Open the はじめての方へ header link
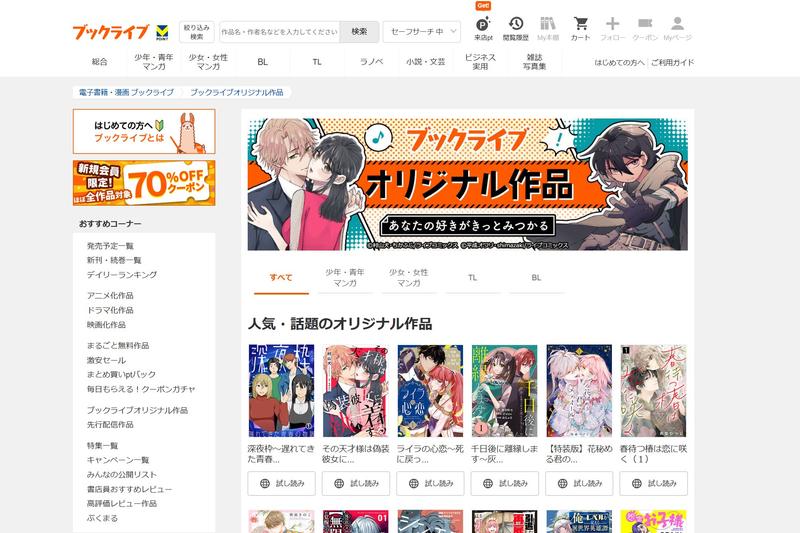 (619, 62)
